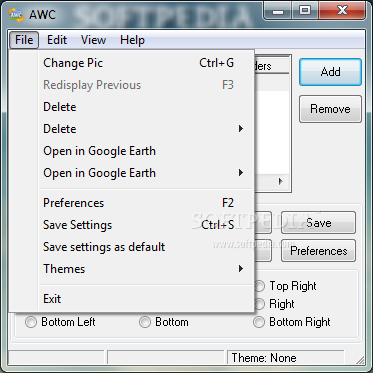
Task: Click the Save button
Action: (318, 223)
